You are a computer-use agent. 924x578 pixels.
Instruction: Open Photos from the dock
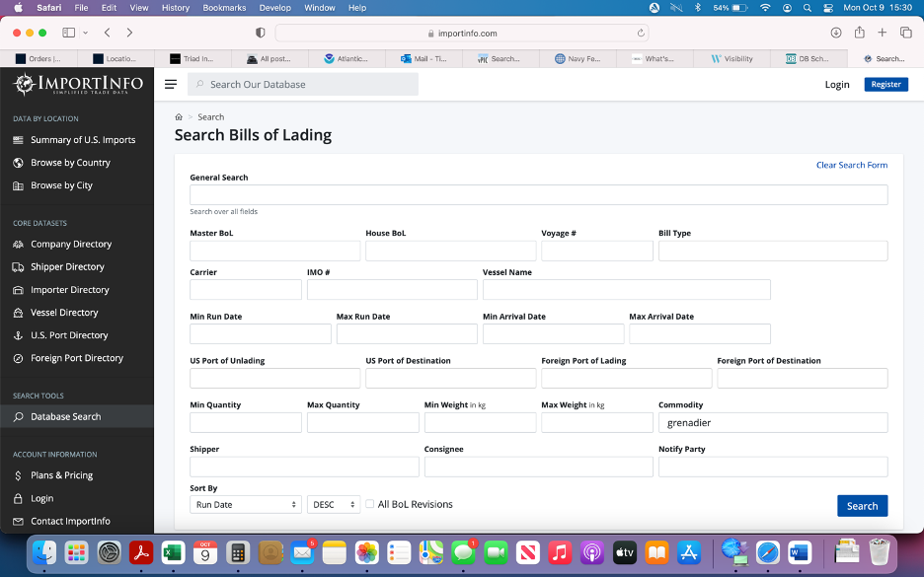(x=366, y=552)
